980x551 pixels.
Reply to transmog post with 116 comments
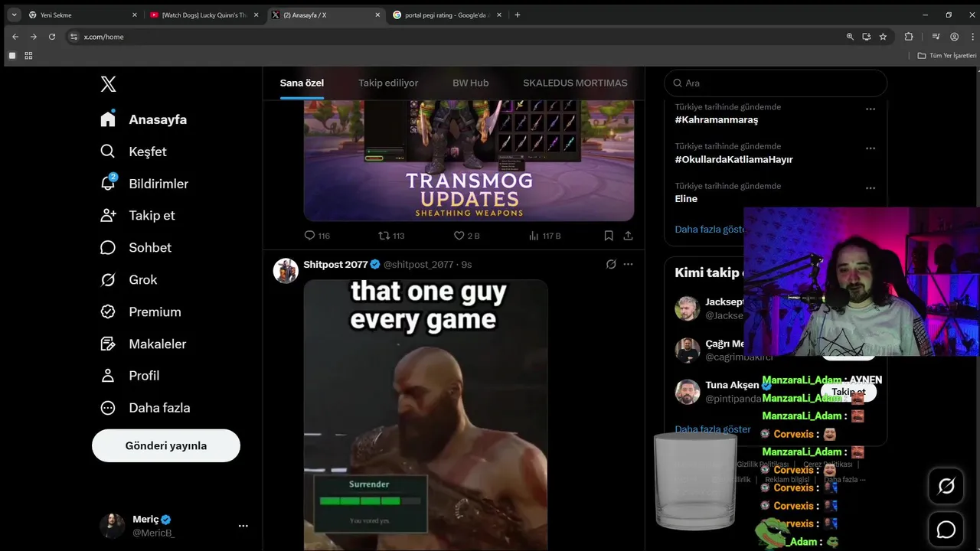(x=317, y=236)
